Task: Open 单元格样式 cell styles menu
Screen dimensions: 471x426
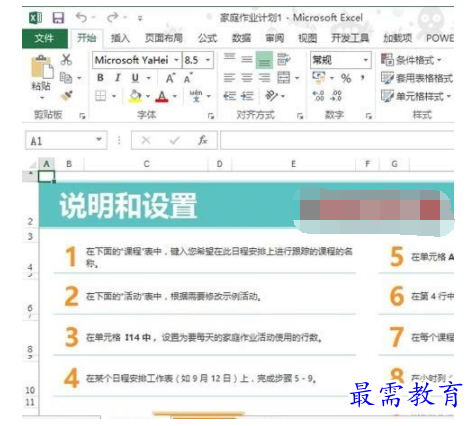Action: pos(416,96)
